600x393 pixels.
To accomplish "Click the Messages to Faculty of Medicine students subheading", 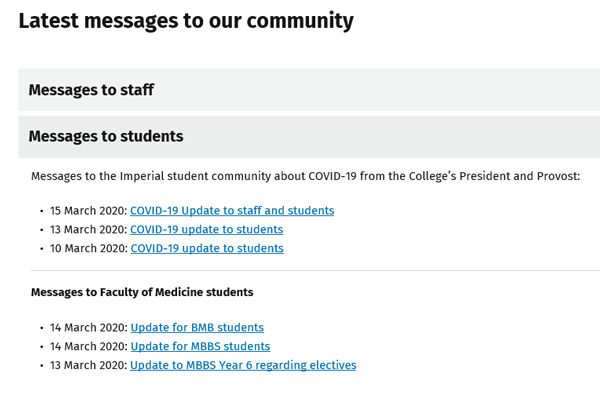I will coord(142,292).
